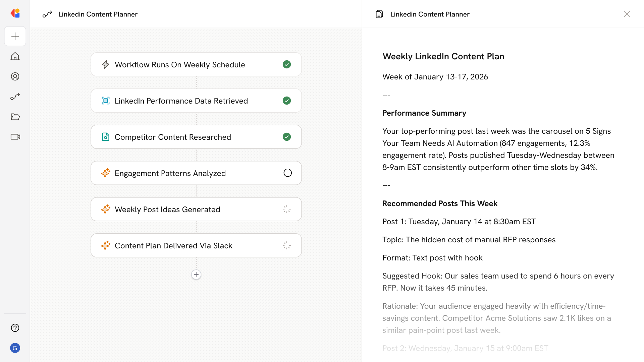This screenshot has width=644, height=362.
Task: Open the account/profile section in sidebar
Action: [15, 76]
